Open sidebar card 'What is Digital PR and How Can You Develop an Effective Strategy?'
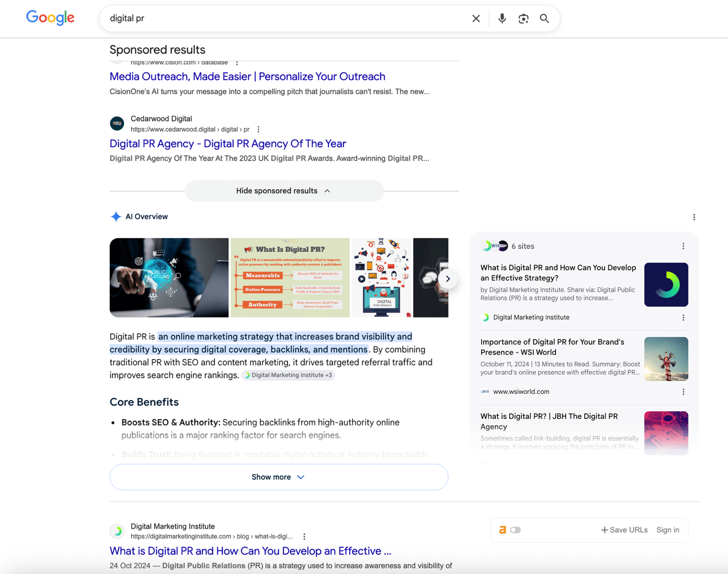This screenshot has height=574, width=728. (x=558, y=273)
